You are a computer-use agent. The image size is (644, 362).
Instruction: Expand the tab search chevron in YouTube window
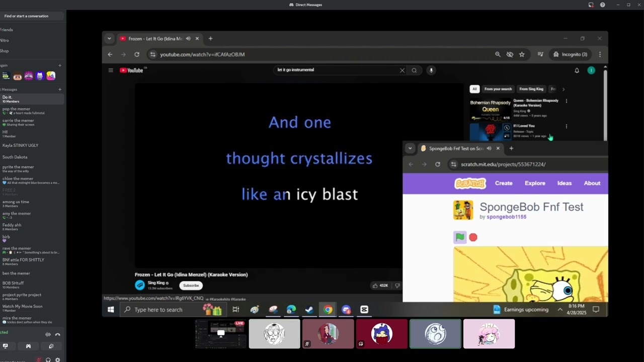click(x=109, y=39)
